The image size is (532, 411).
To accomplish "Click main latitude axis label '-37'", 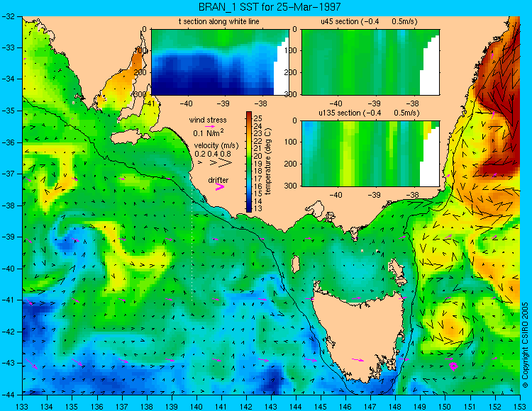I will (9, 174).
